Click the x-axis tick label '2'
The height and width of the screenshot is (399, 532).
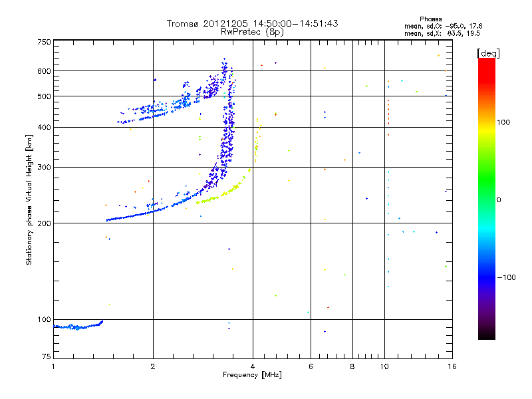pyautogui.click(x=153, y=366)
